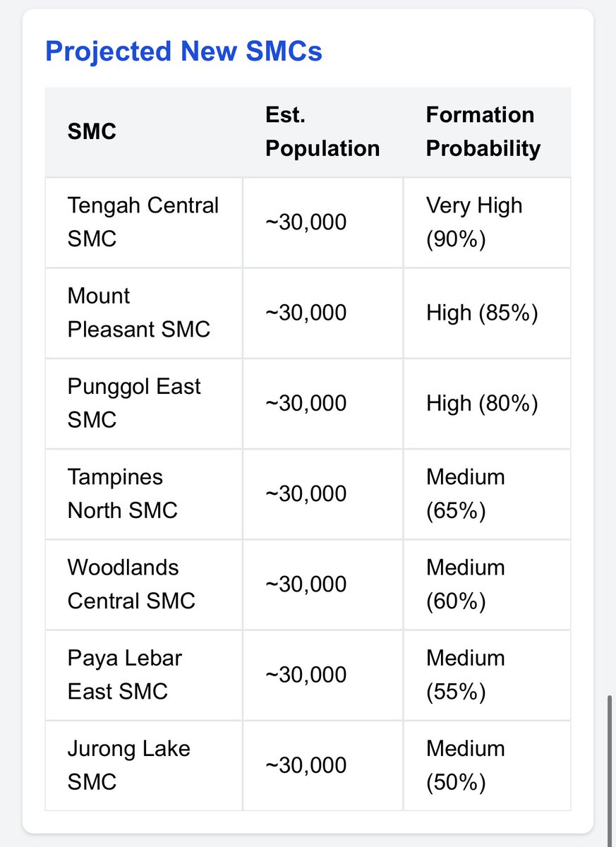Click the "Projected New SMCs" heading
This screenshot has height=847, width=616.
pos(183,52)
